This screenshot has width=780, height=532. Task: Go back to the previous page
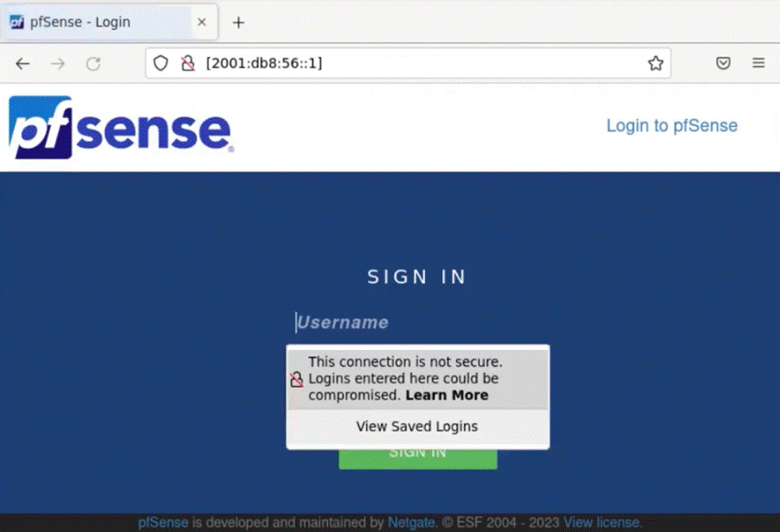tap(22, 64)
